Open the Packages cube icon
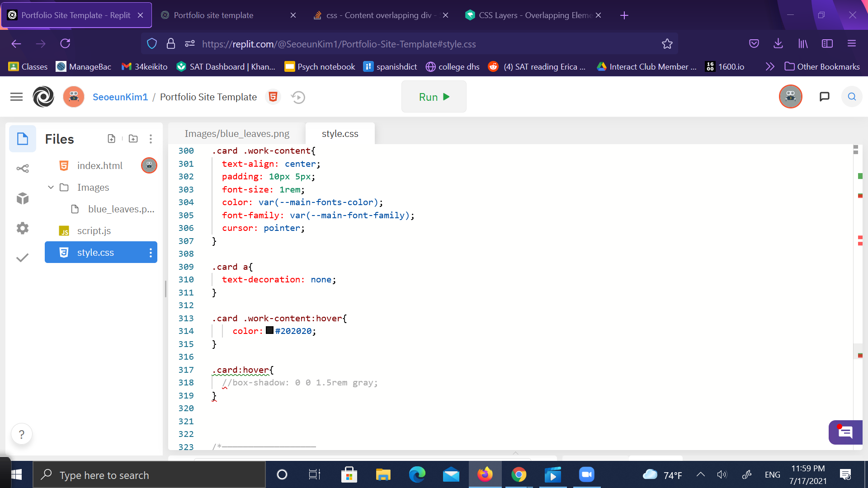 point(23,198)
